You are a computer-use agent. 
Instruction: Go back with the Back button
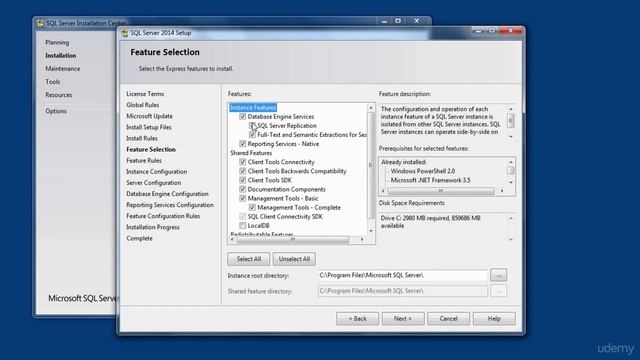[x=358, y=318]
